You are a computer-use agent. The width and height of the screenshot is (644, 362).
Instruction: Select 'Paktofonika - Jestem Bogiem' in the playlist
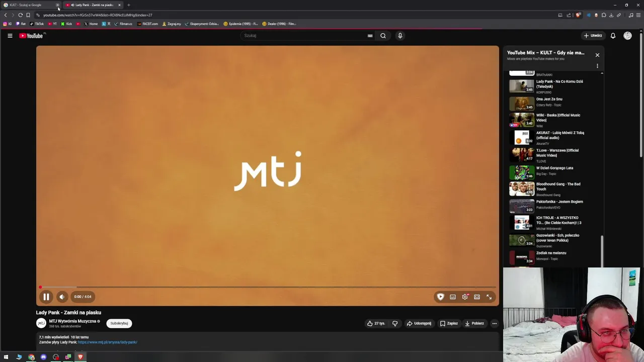(x=553, y=206)
